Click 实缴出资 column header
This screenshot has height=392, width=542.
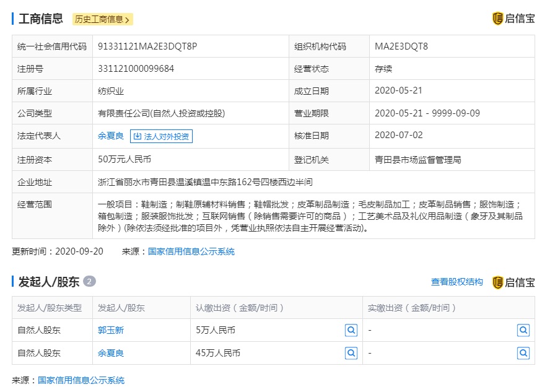(413, 308)
